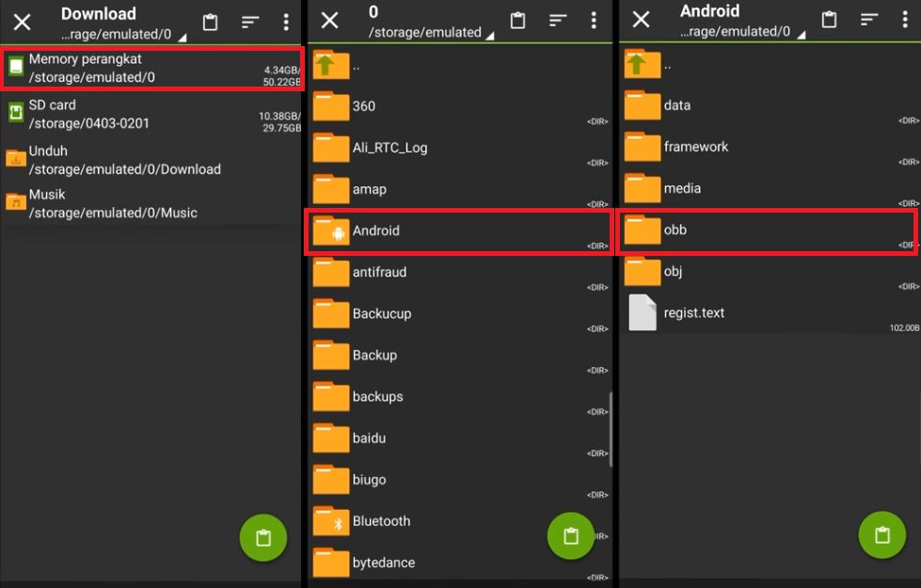Screen dimensions: 921x588
Task: Select the Unduh downloads shortcut
Action: [x=124, y=160]
